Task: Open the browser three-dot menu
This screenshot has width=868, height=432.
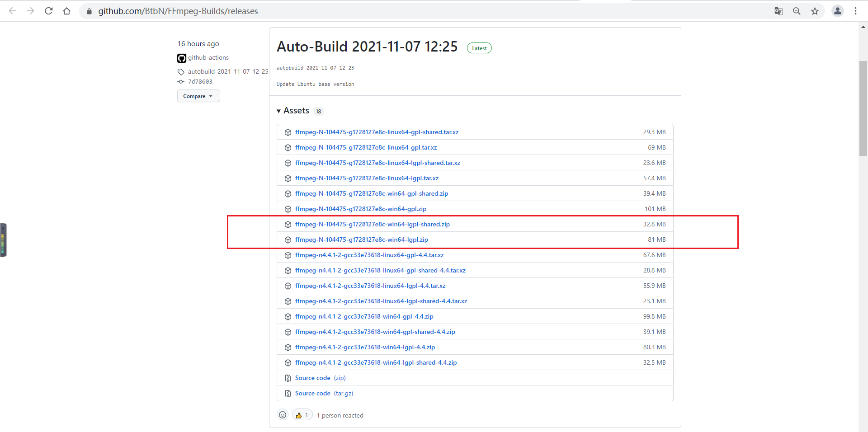Action: [x=855, y=11]
